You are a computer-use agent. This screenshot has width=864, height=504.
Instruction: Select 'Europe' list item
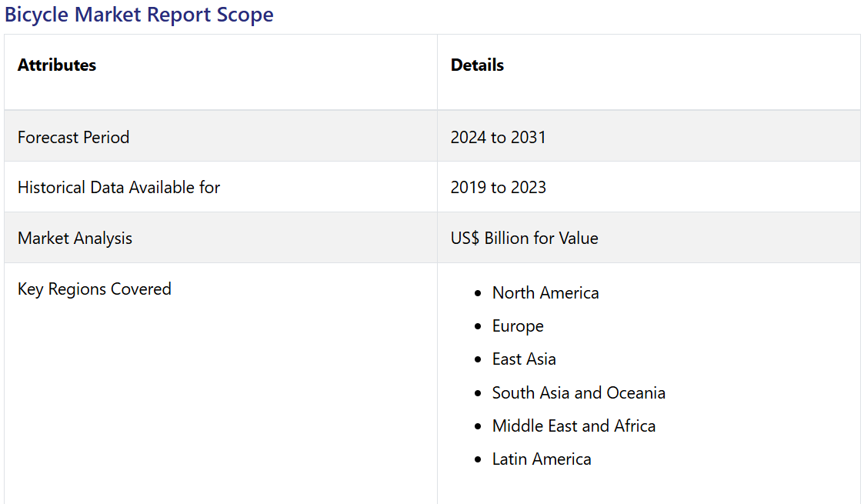518,326
